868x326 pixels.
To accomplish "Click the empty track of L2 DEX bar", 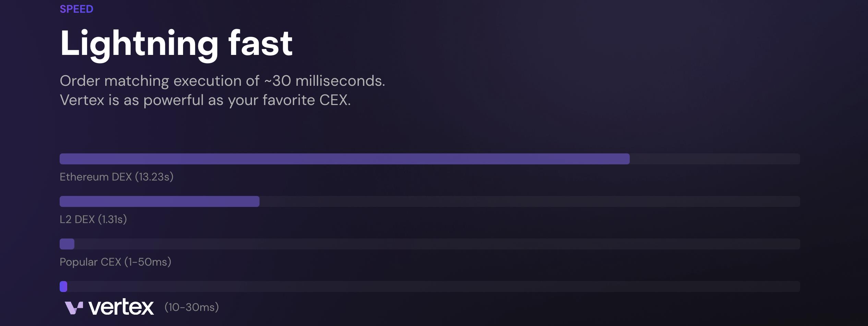I will point(530,201).
